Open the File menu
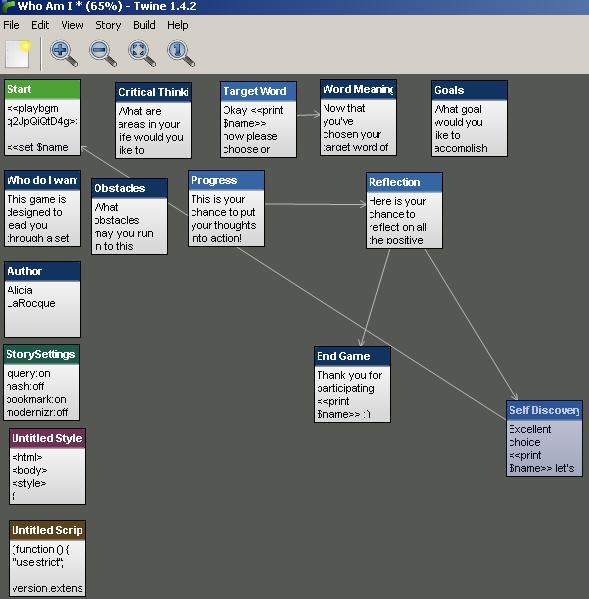This screenshot has height=599, width=589. pos(11,25)
